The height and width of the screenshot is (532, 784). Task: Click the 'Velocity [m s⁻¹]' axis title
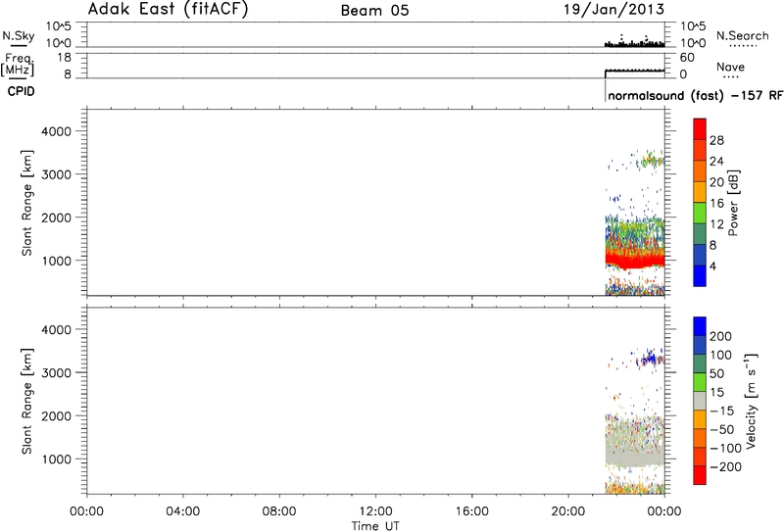coord(751,401)
